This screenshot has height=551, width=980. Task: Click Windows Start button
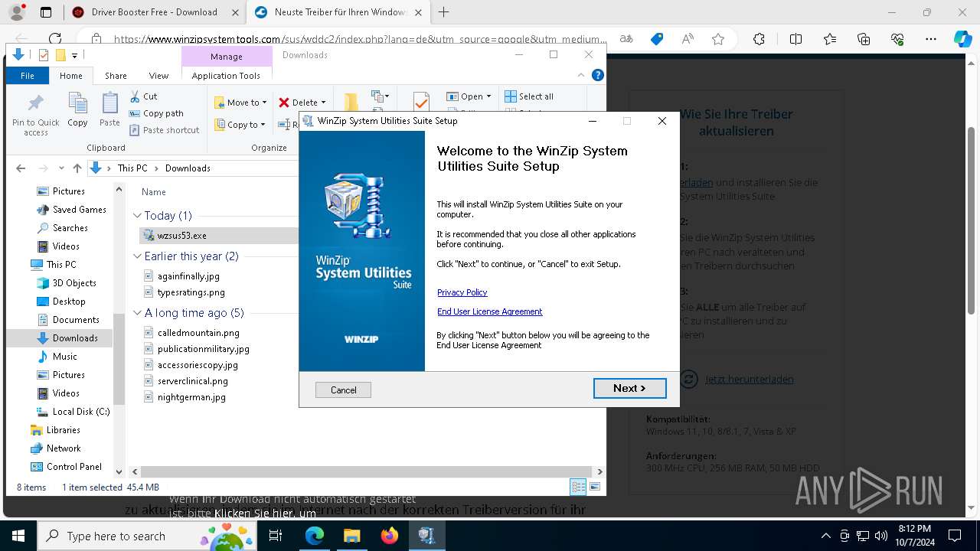18,536
